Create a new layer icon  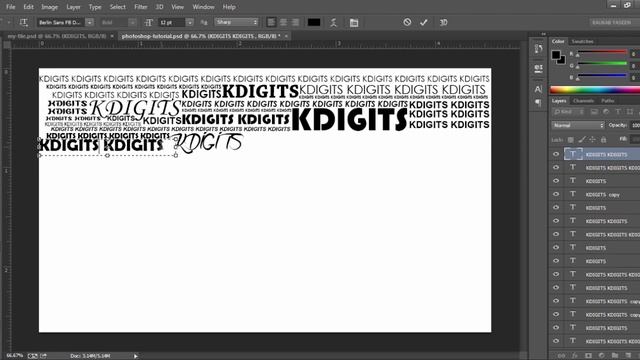click(628, 356)
